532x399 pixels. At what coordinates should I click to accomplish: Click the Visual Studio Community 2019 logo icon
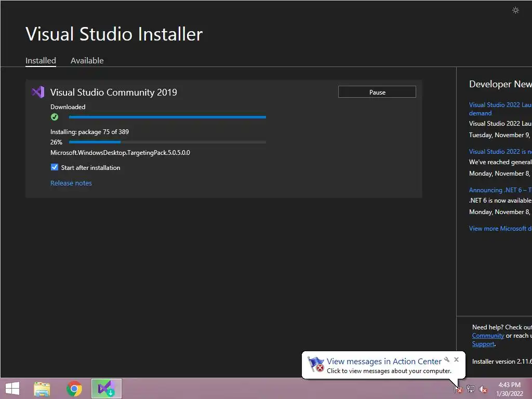[x=38, y=92]
